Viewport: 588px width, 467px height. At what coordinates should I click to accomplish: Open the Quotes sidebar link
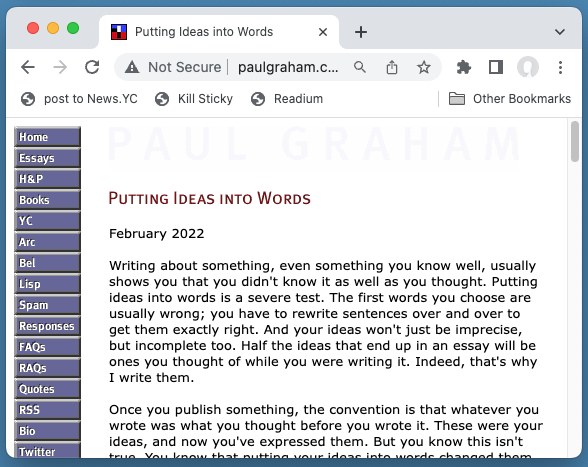(x=48, y=389)
